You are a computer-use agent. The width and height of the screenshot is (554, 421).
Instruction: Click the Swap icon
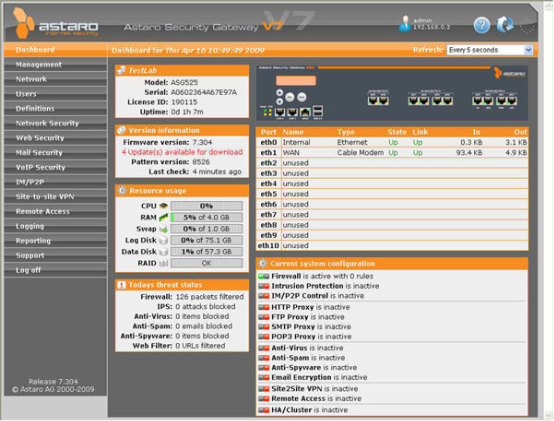point(163,229)
